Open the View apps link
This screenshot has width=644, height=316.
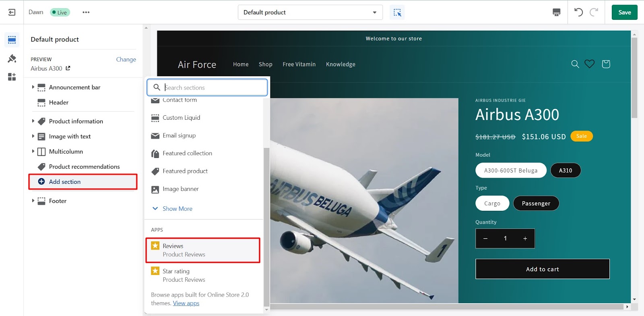pos(186,304)
